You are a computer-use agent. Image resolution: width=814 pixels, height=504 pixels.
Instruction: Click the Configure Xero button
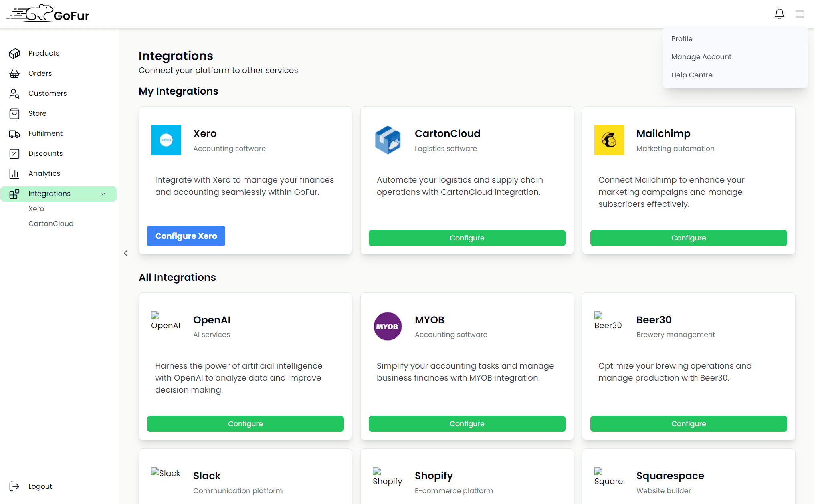pos(186,236)
